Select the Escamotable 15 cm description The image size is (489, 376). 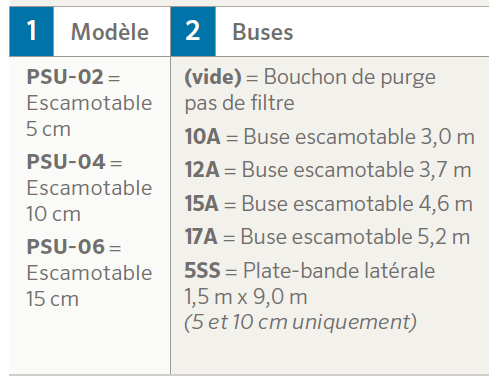89,286
